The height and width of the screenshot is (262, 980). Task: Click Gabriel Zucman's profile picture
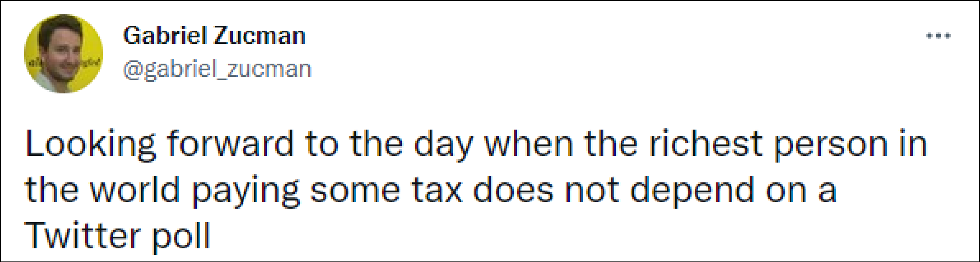[x=64, y=54]
